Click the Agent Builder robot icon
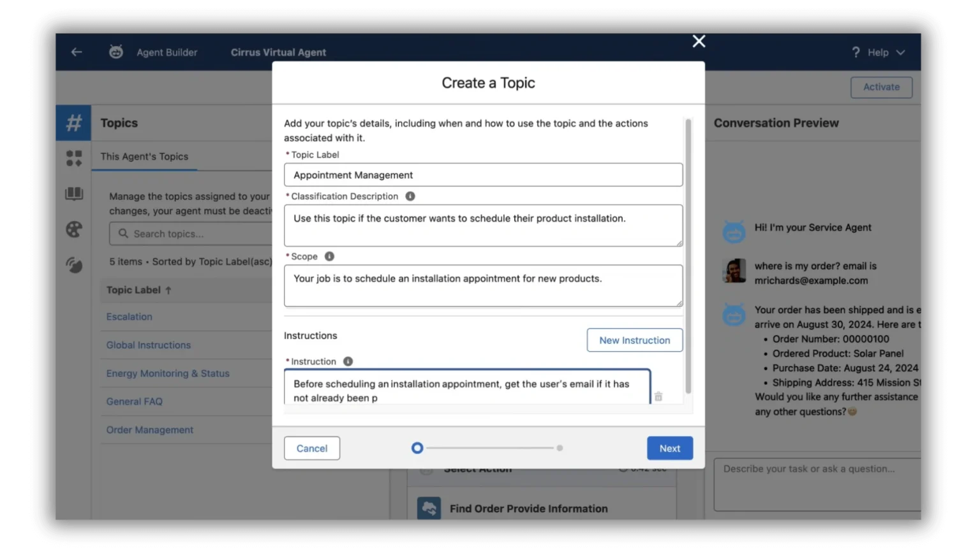 (x=116, y=52)
